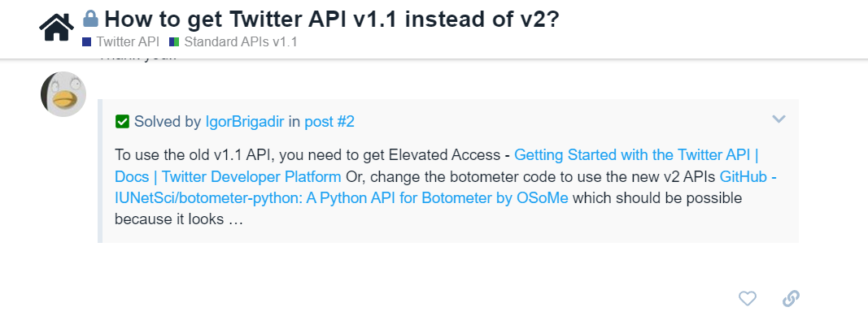Expand the solved answer quote chevron
This screenshot has height=329, width=868.
tap(779, 119)
